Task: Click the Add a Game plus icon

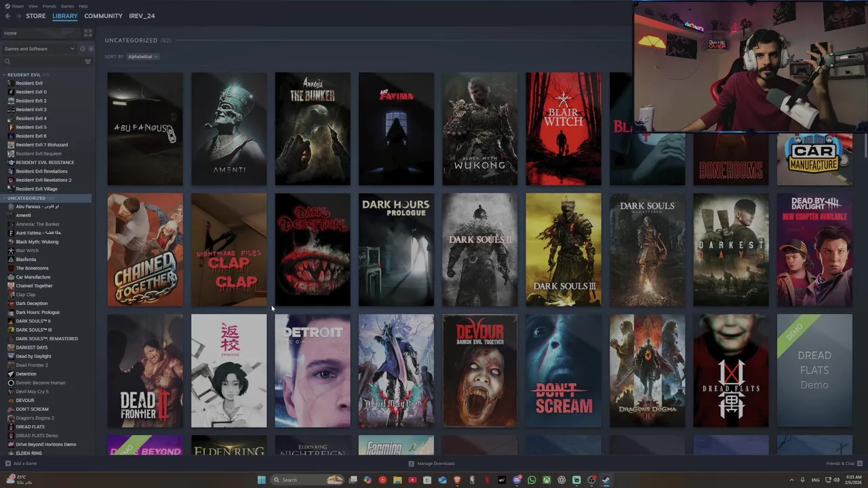Action: pyautogui.click(x=8, y=464)
